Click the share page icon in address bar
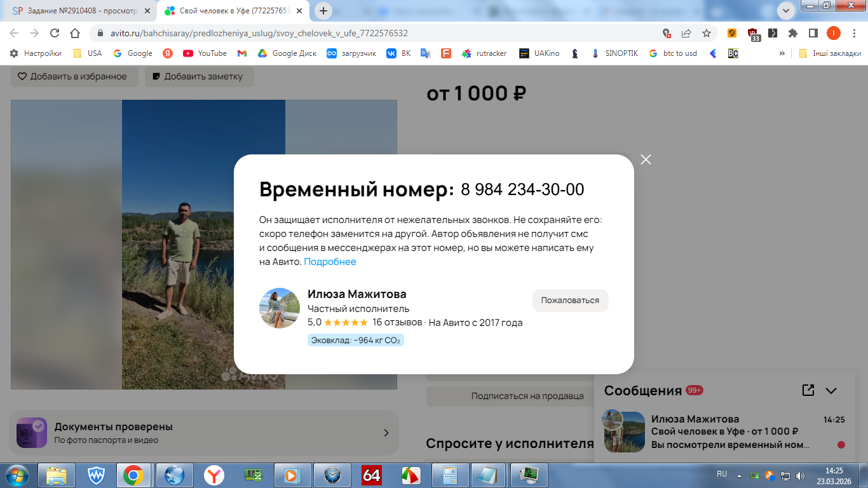This screenshot has height=488, width=868. point(686,33)
